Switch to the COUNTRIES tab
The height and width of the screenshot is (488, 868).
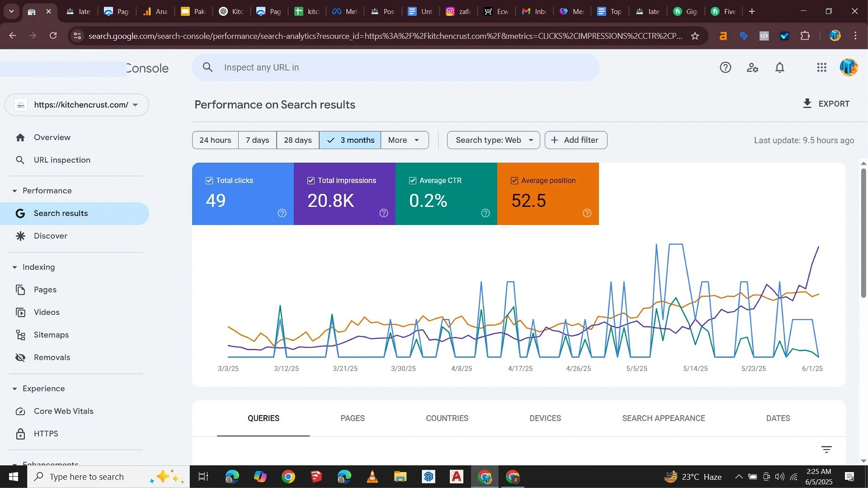(447, 418)
